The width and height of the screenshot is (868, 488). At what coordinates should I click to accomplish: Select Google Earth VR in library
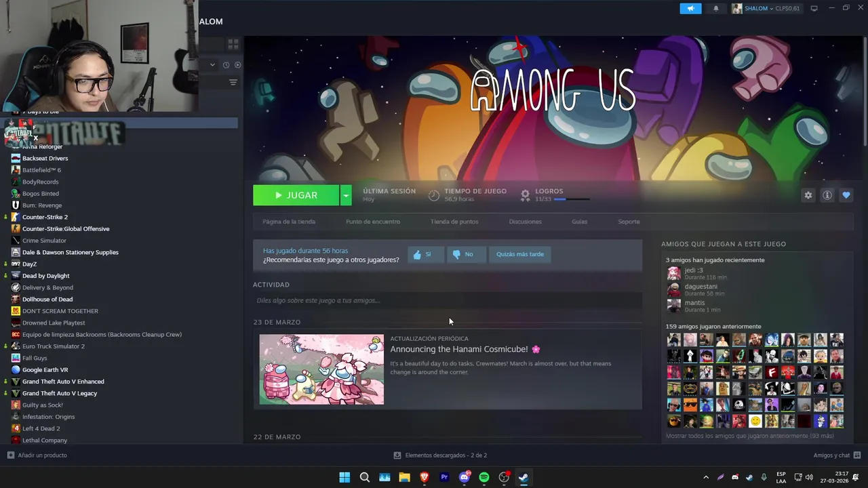coord(45,370)
